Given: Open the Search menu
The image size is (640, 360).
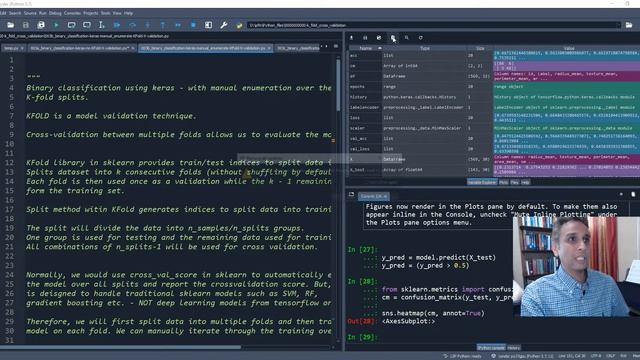Looking at the screenshot, I should [15, 13].
